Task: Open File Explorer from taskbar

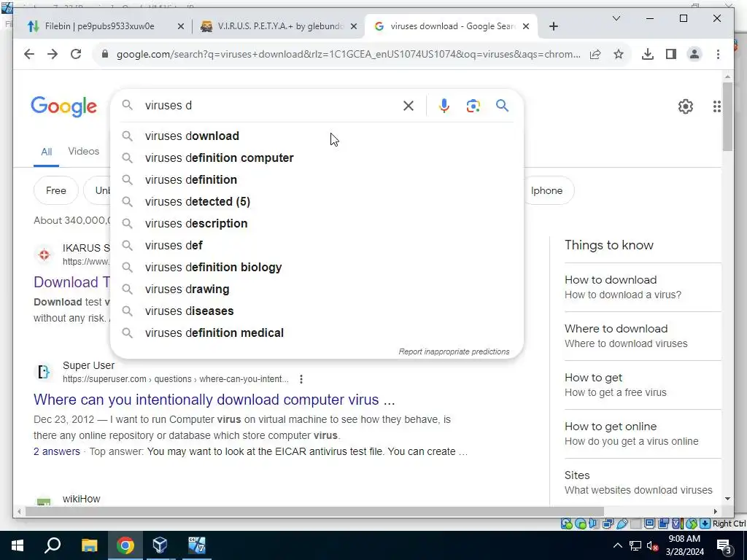Action: 89,545
